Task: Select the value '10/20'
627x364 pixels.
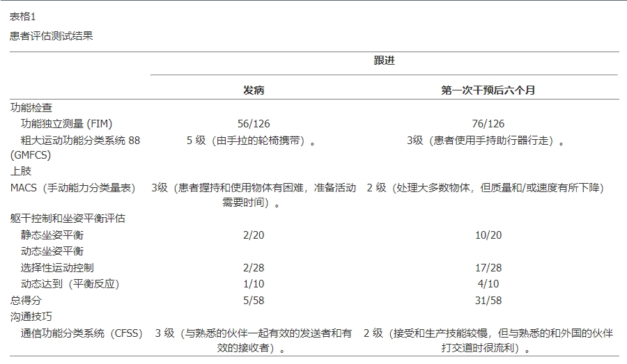Action: point(488,235)
